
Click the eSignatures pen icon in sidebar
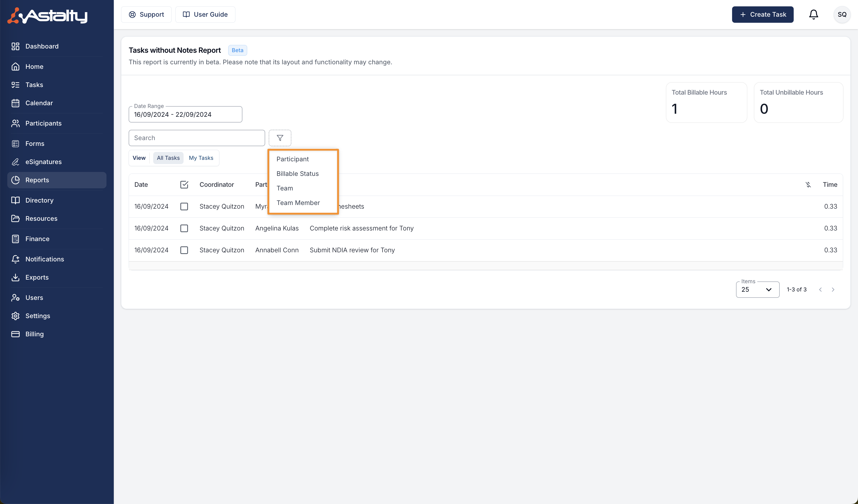[x=15, y=162]
